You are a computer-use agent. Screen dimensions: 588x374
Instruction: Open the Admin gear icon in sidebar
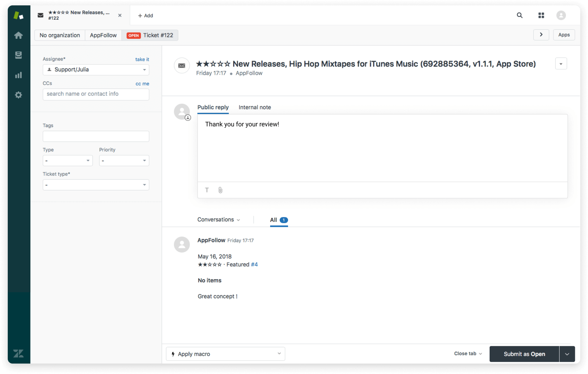point(18,95)
